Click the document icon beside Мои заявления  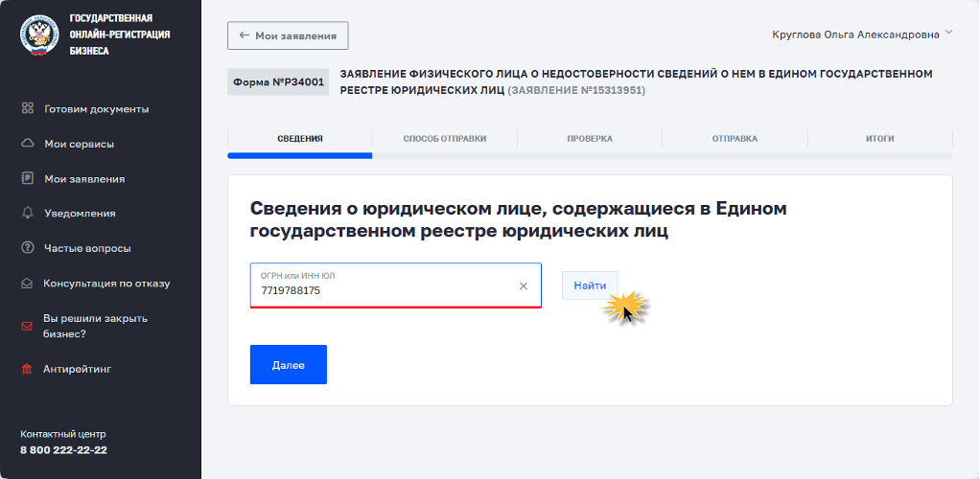click(x=27, y=178)
